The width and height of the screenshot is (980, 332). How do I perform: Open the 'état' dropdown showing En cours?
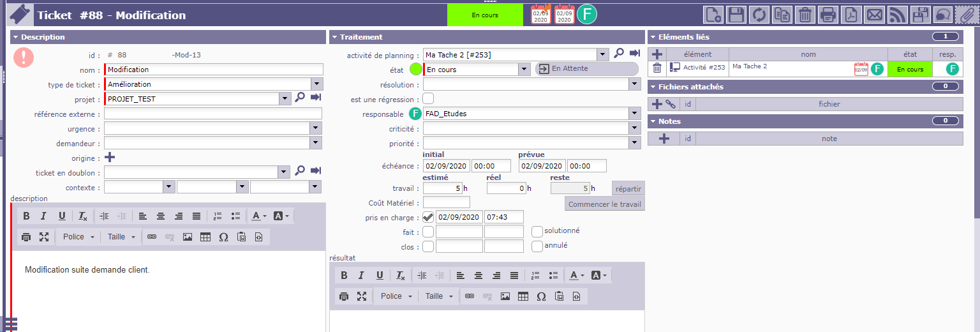point(524,69)
